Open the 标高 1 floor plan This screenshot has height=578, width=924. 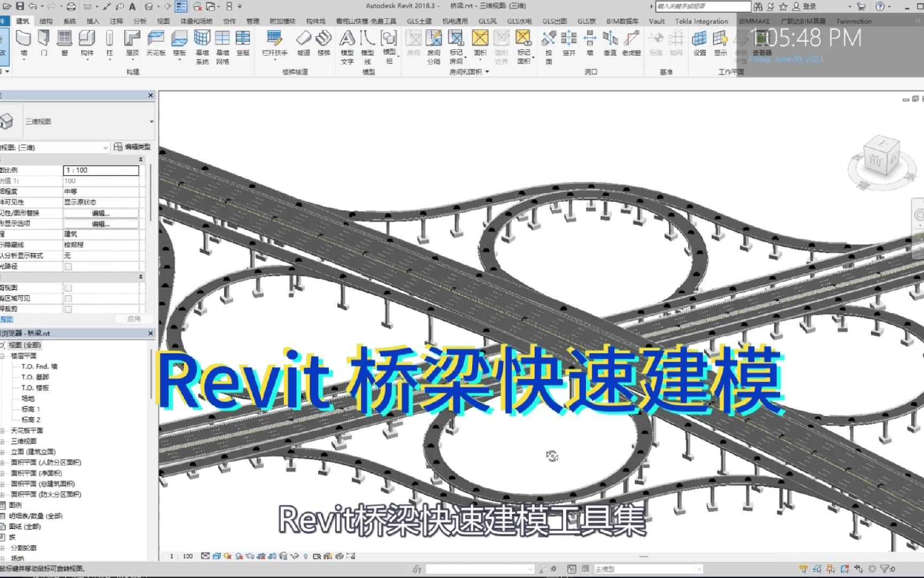pos(30,409)
